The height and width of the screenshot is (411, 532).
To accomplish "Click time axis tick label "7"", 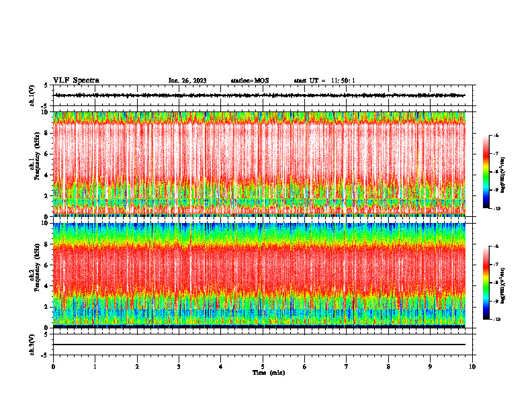I will (347, 367).
